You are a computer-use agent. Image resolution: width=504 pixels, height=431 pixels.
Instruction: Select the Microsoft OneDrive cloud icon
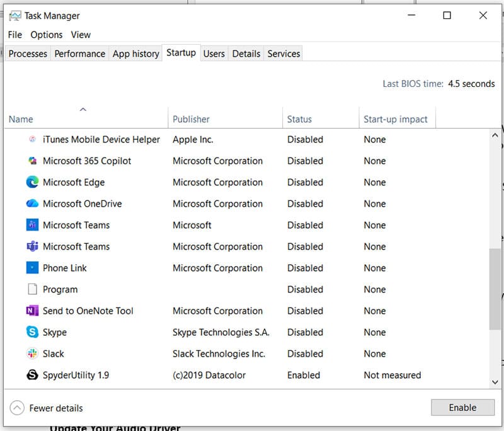32,204
